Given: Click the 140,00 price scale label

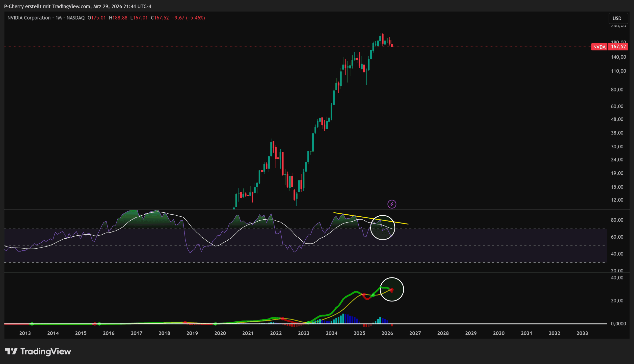Looking at the screenshot, I should [618, 57].
